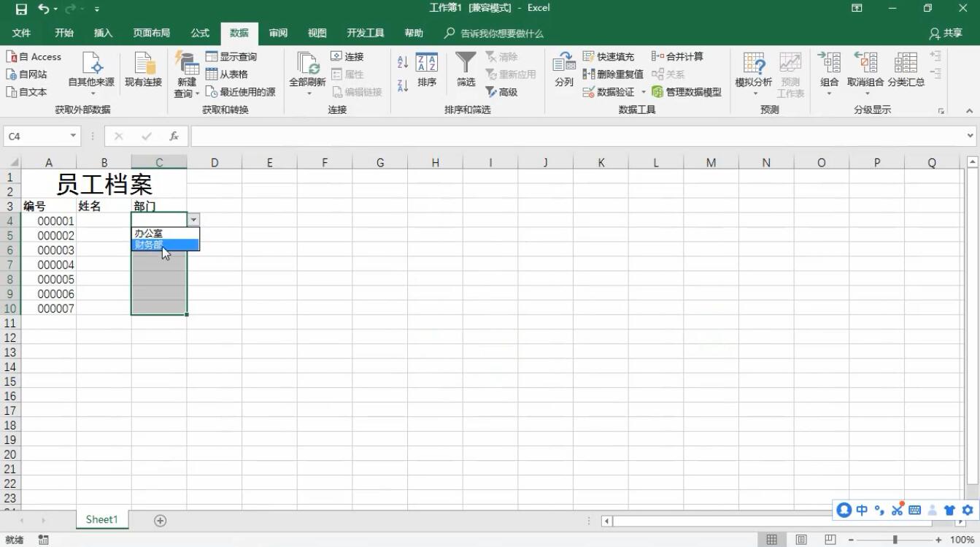
Task: Click sort ascending A-Z icon
Action: (403, 62)
